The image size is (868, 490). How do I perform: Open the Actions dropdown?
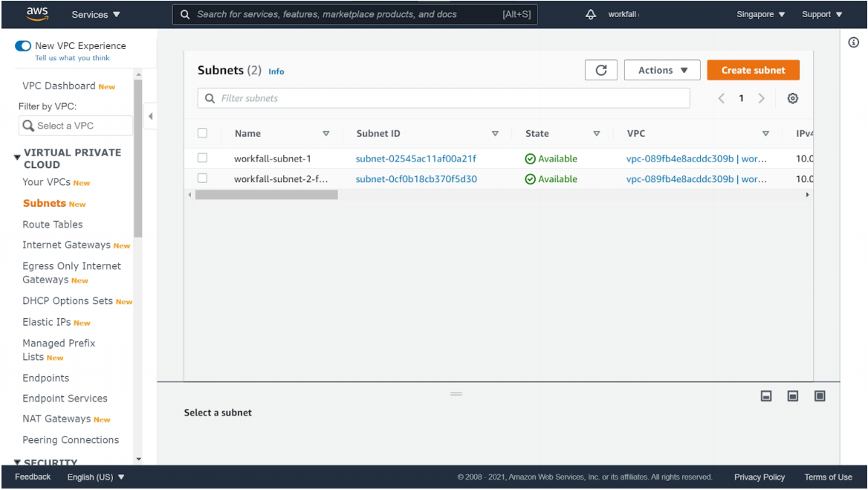pyautogui.click(x=662, y=70)
